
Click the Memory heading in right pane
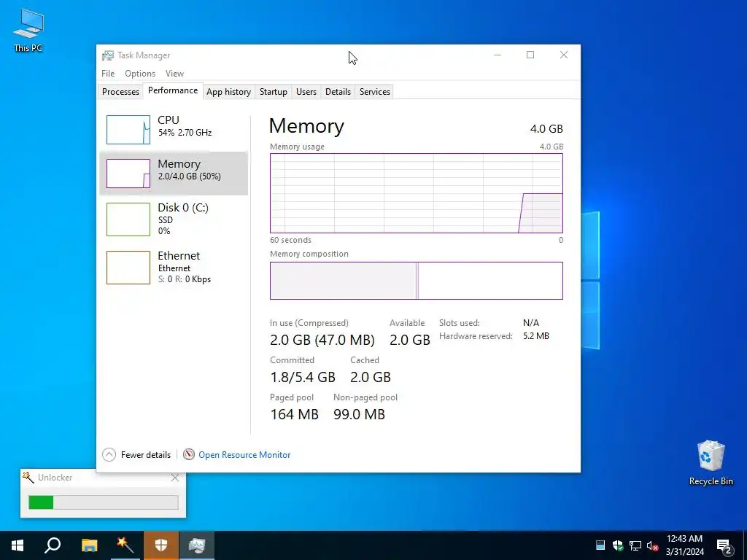pos(306,126)
